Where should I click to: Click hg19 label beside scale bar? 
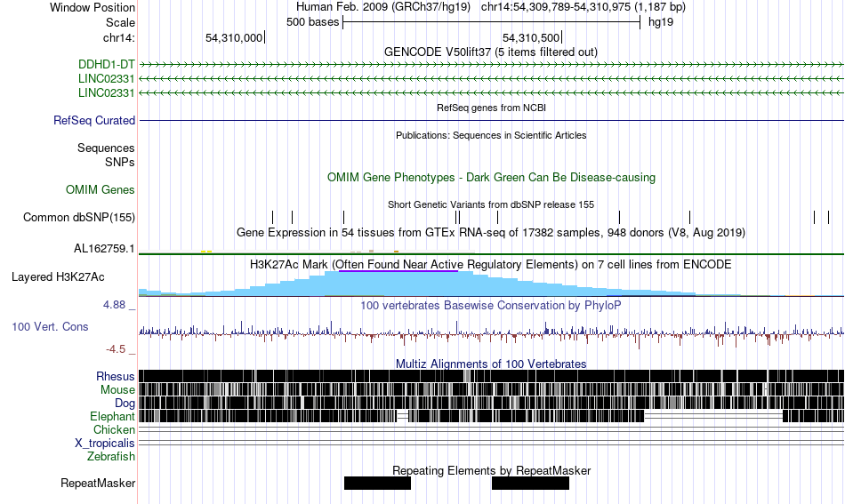point(661,22)
